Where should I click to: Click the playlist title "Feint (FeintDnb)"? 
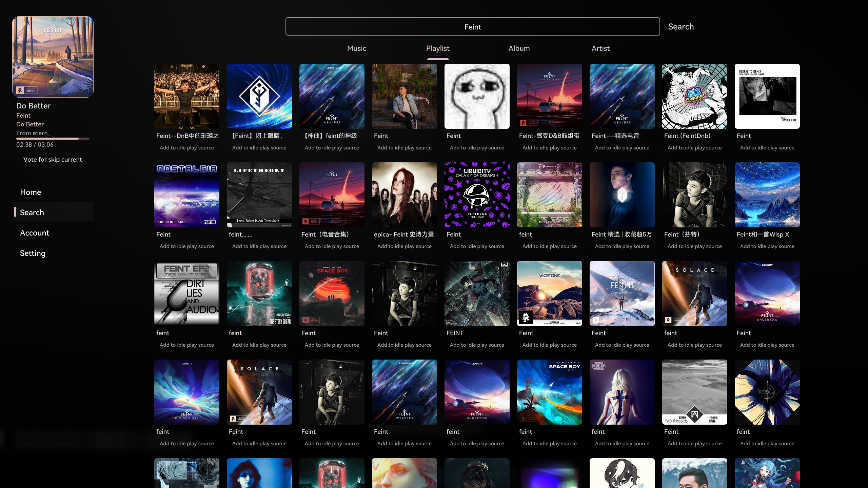pos(687,136)
